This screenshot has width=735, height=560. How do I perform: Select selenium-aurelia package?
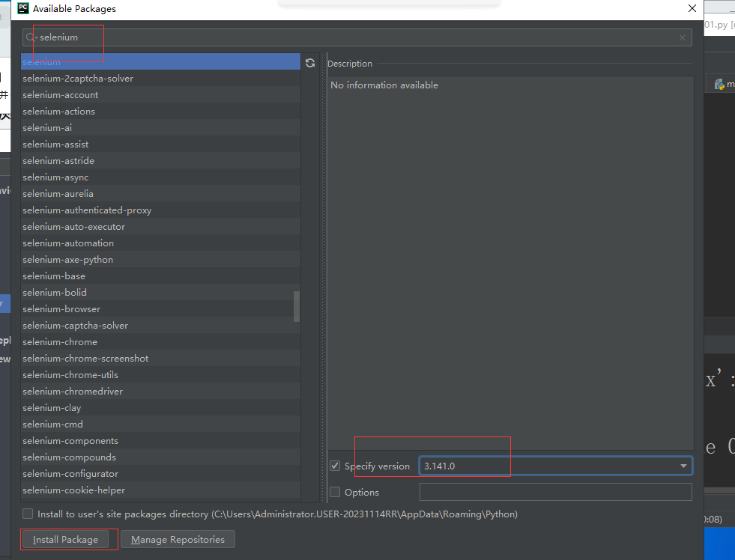pos(160,193)
